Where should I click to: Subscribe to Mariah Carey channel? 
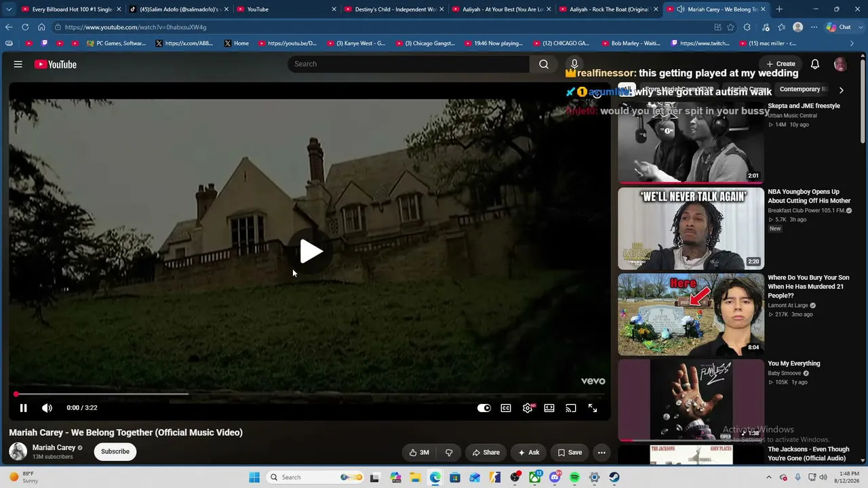(x=115, y=451)
